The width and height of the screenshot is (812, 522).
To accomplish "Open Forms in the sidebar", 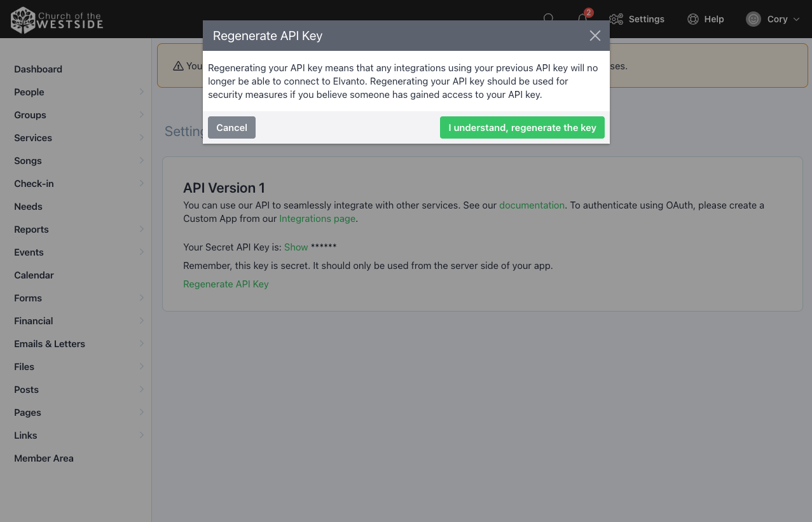I will pos(28,298).
